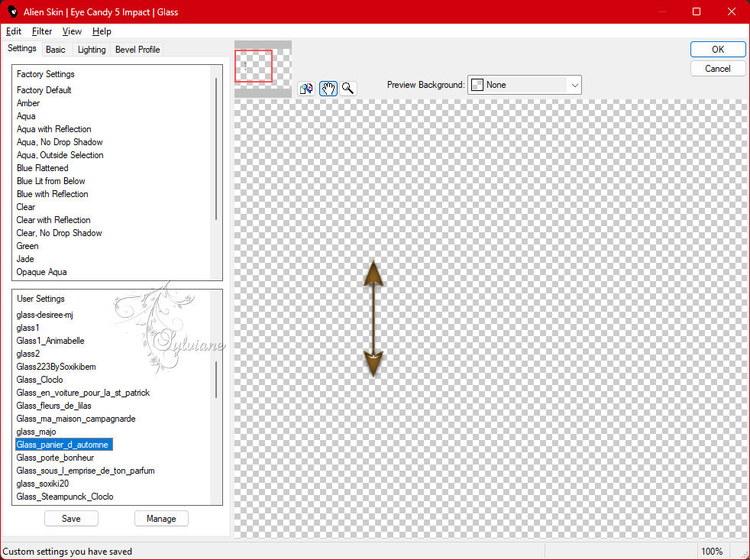Maximize the Eye Candy window
This screenshot has width=750, height=560.
tap(697, 11)
